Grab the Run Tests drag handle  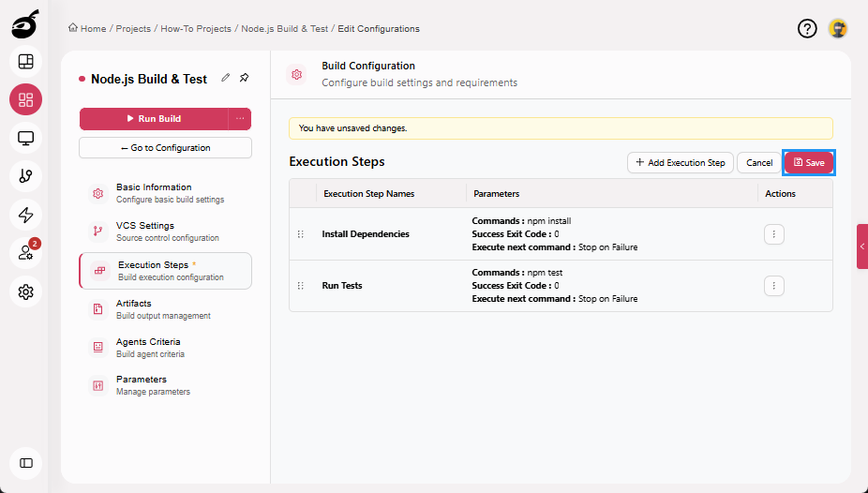[x=301, y=286]
